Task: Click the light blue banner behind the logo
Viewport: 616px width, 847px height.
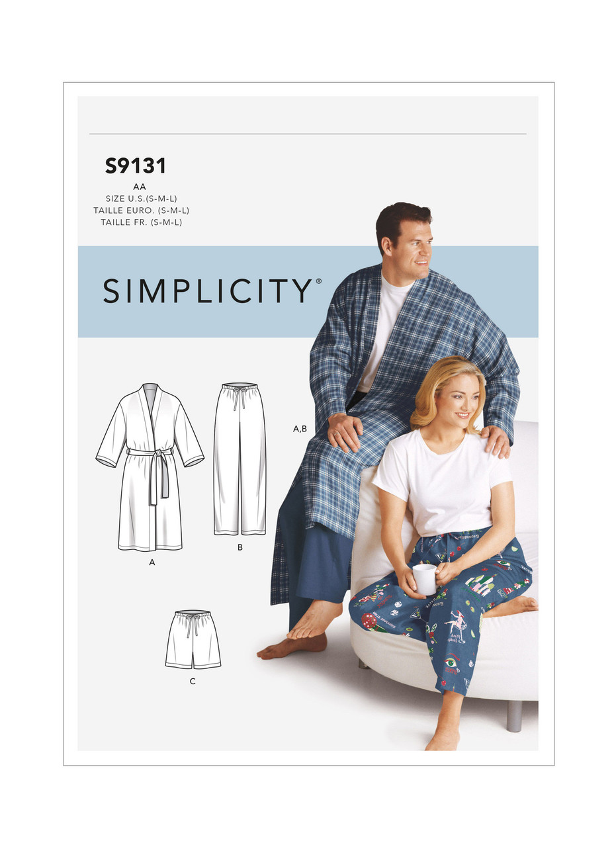Action: (x=308, y=292)
